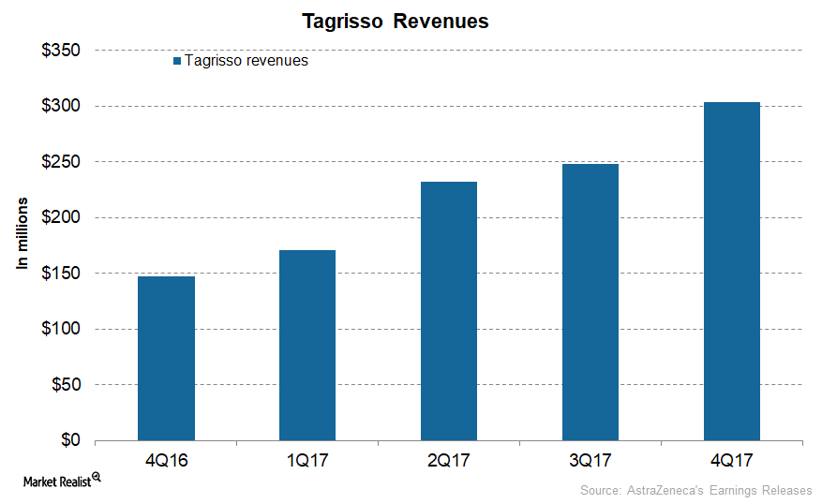
Task: Click the 2Q17 revenue bar
Action: (449, 311)
